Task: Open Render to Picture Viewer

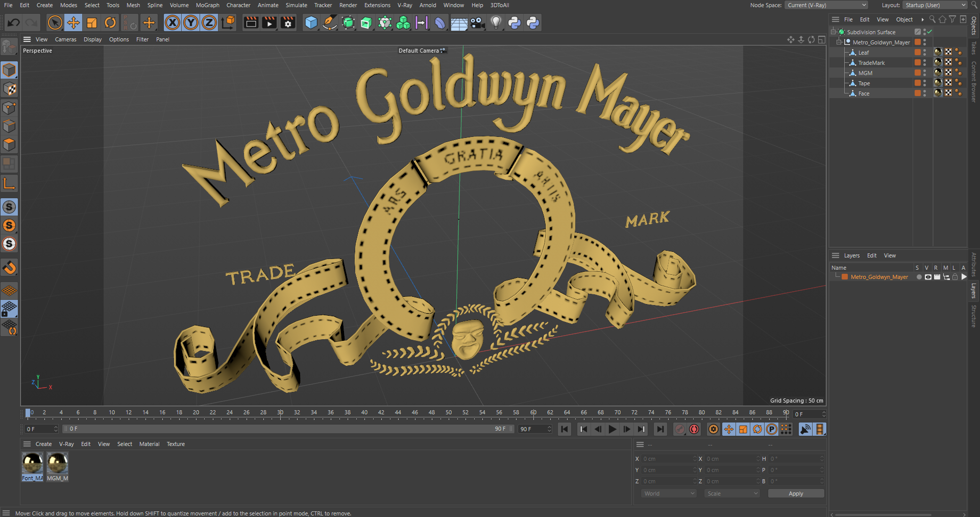Action: click(269, 22)
